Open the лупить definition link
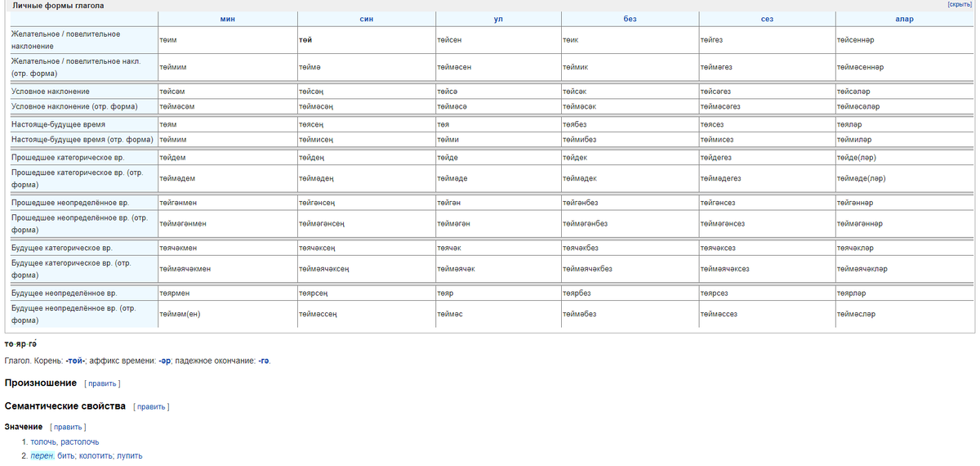Screen dimensions: 980x466 coord(130,455)
